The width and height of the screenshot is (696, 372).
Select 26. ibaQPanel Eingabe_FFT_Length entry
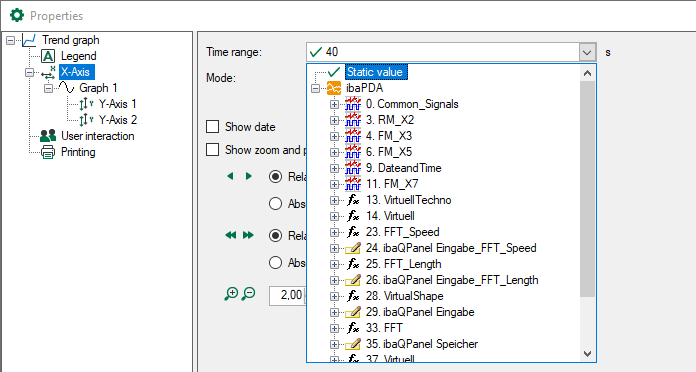[x=452, y=280]
